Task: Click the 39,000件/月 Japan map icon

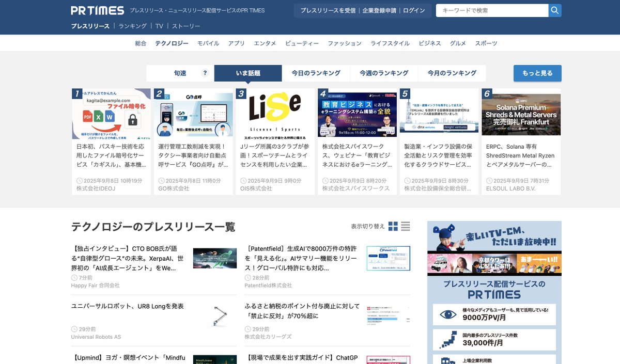Action: pyautogui.click(x=448, y=339)
